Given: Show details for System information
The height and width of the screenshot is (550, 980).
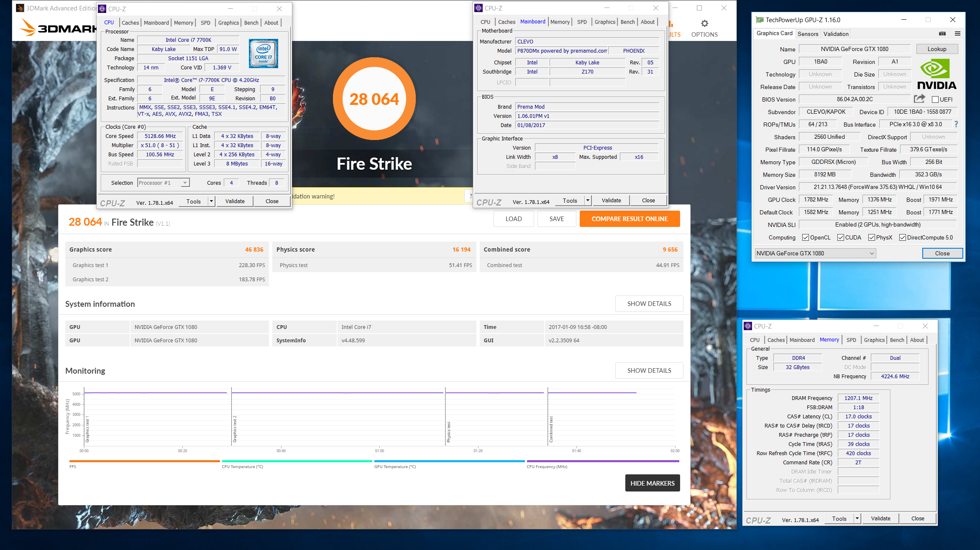Looking at the screenshot, I should click(x=649, y=303).
